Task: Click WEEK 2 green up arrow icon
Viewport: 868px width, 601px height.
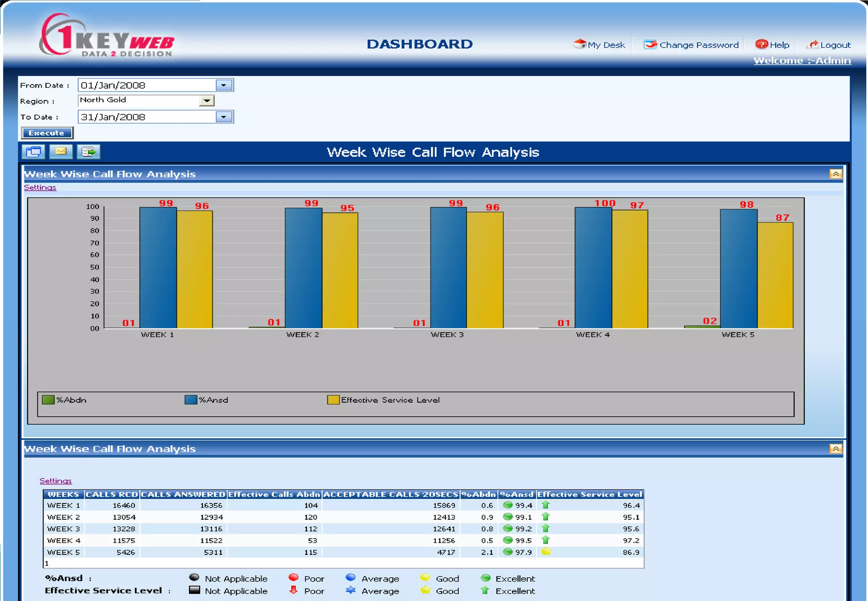Action: coord(546,517)
